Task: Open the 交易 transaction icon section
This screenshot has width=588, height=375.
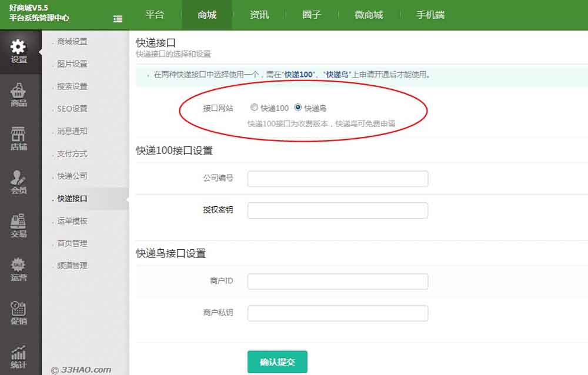Action: (19, 226)
